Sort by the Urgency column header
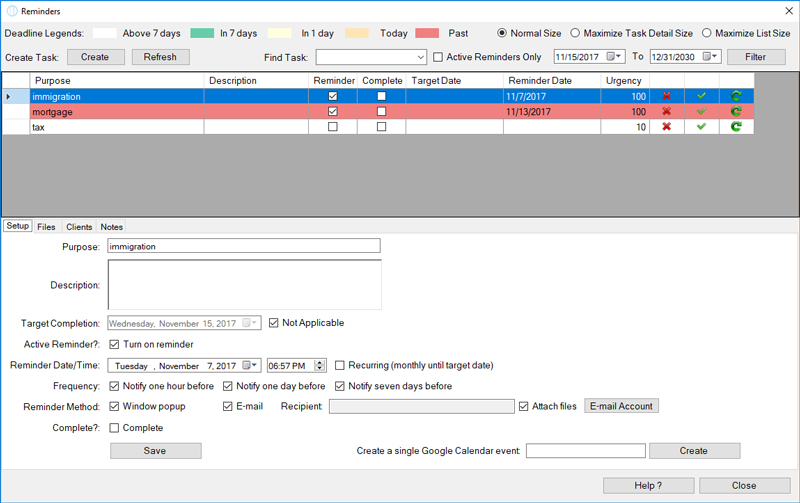 [x=624, y=81]
